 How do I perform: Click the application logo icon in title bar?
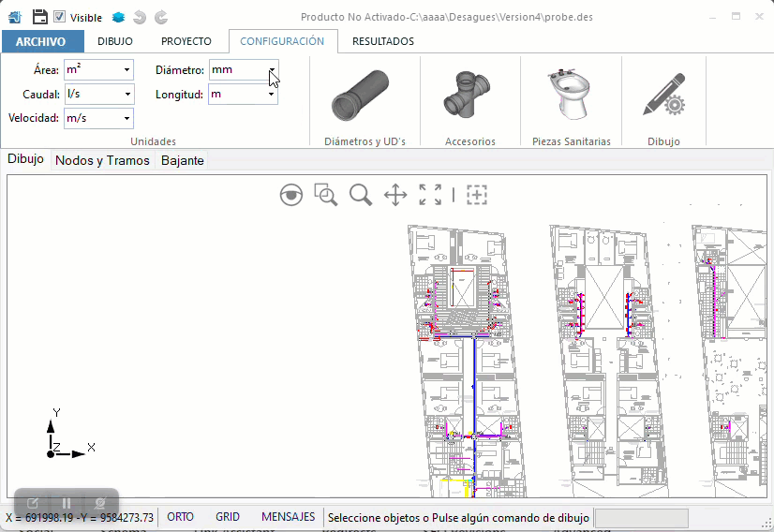pyautogui.click(x=15, y=17)
